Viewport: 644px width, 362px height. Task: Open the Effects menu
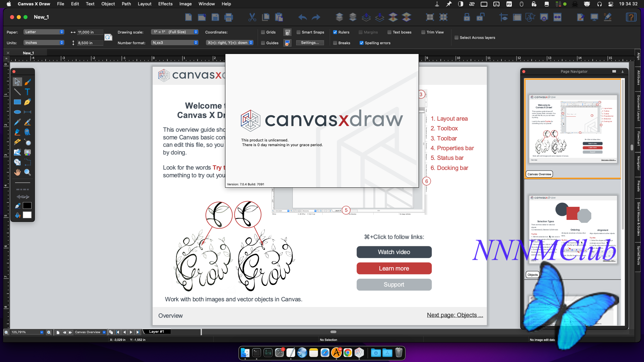coord(165,4)
